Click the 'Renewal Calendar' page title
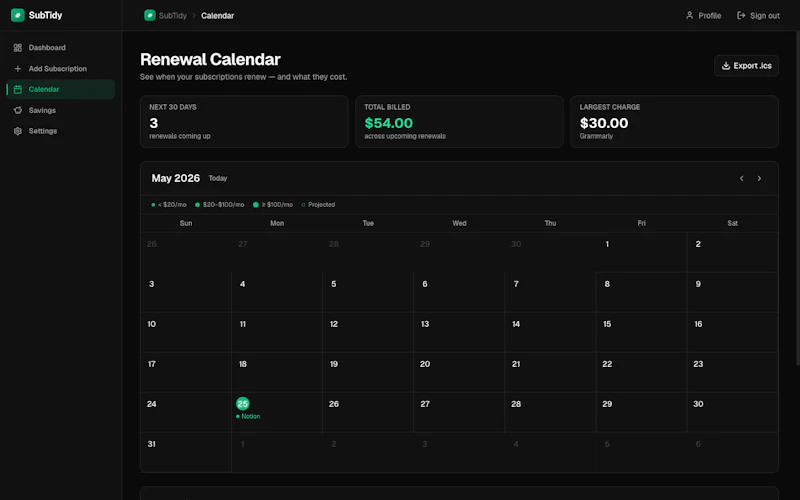 (210, 59)
